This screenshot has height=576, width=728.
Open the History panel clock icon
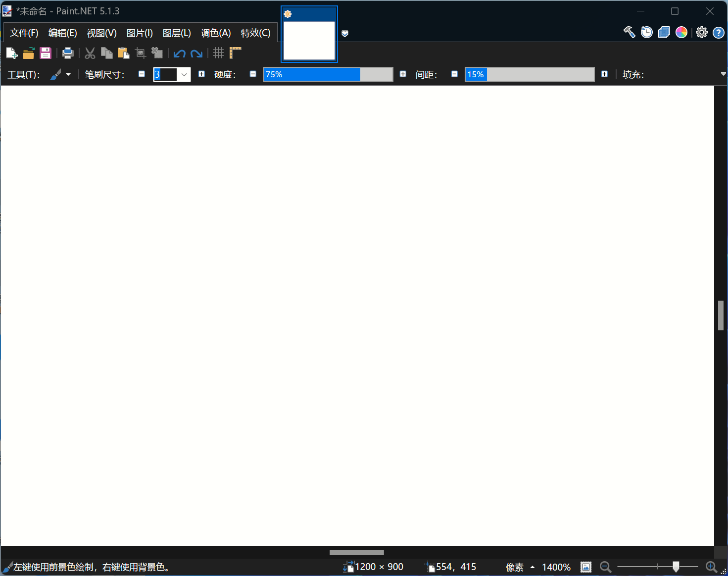pyautogui.click(x=646, y=32)
